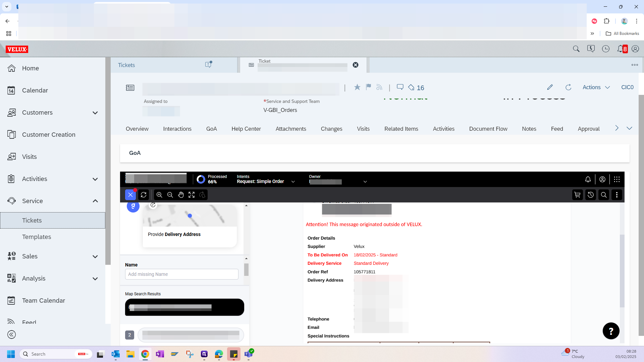
Task: Open the Attachments tab
Action: 291,129
